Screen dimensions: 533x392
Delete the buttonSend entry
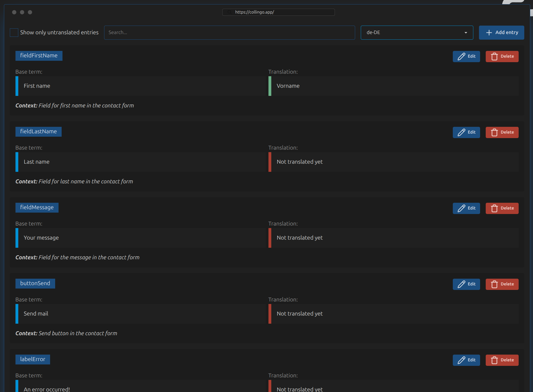[502, 284]
